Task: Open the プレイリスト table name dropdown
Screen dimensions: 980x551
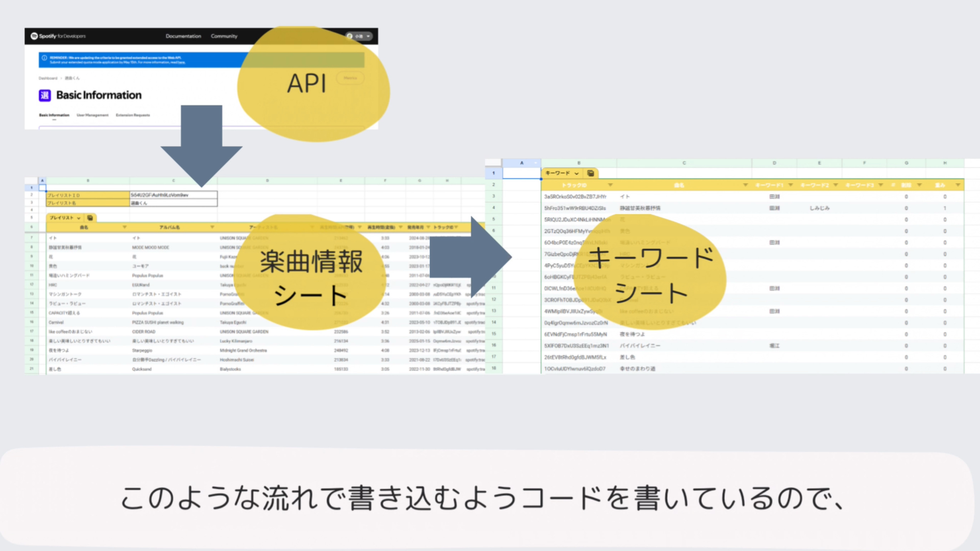Action: pos(79,218)
